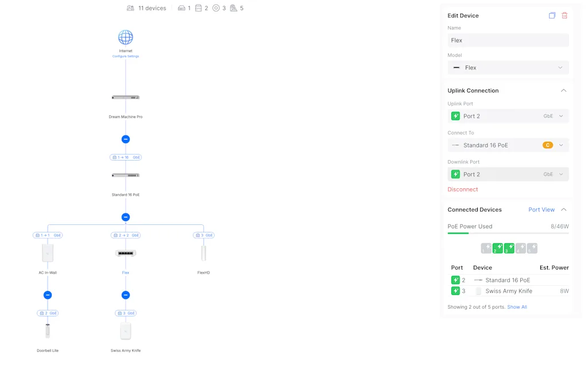Click the 2→2 GbE link badge
Image resolution: width=588 pixels, height=377 pixels.
click(126, 235)
